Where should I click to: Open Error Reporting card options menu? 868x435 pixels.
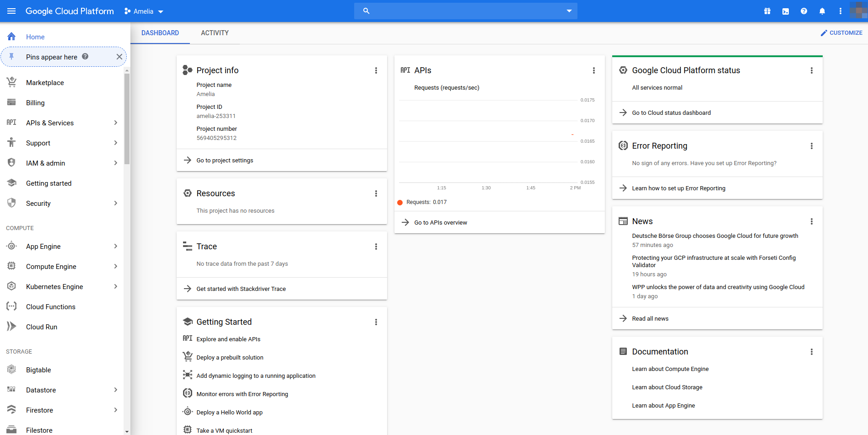812,146
